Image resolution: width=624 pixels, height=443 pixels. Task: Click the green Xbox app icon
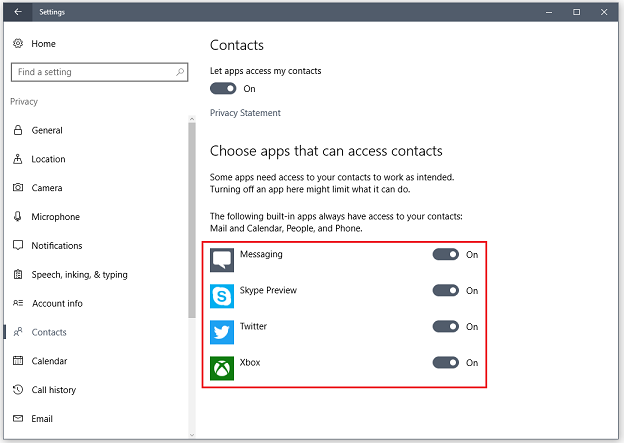coord(222,368)
